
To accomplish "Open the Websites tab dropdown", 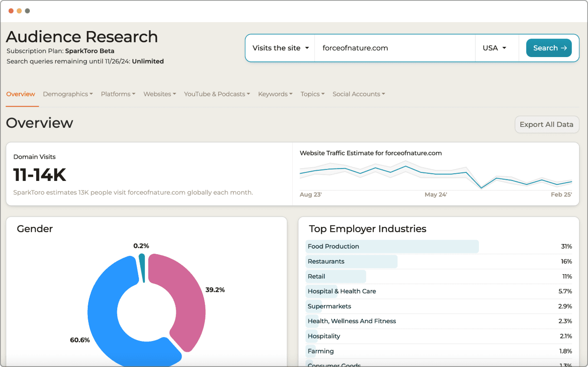I will (159, 94).
